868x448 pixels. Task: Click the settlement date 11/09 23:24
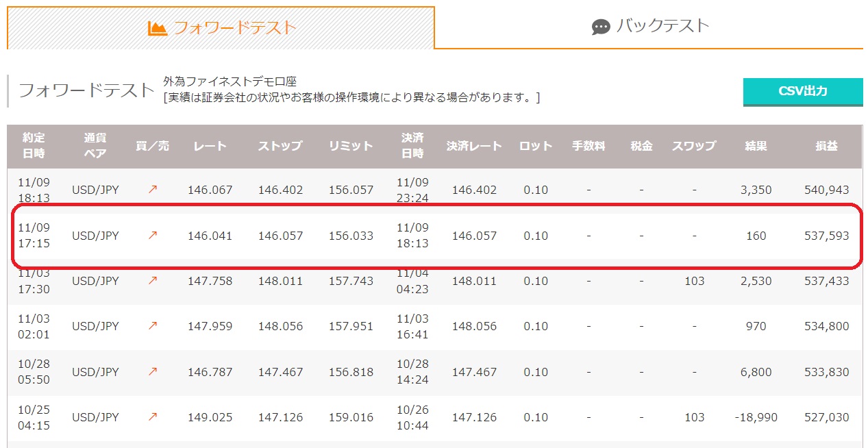click(x=412, y=190)
